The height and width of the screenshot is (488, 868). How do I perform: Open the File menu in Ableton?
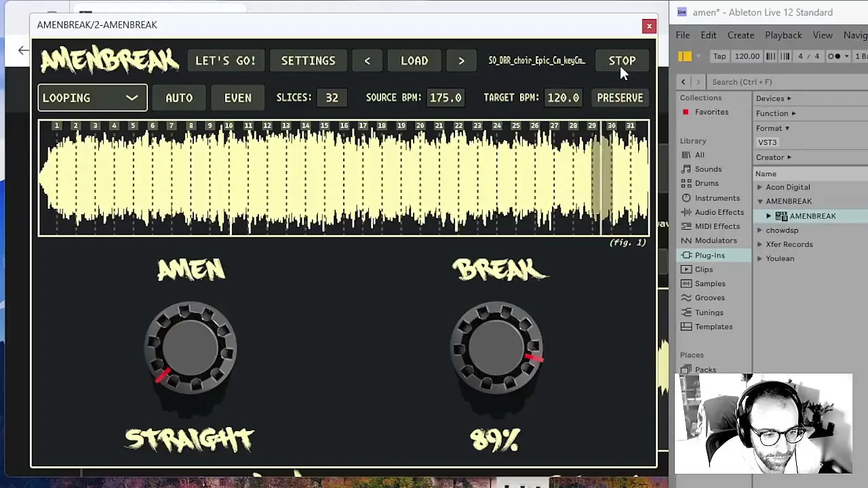click(x=682, y=35)
